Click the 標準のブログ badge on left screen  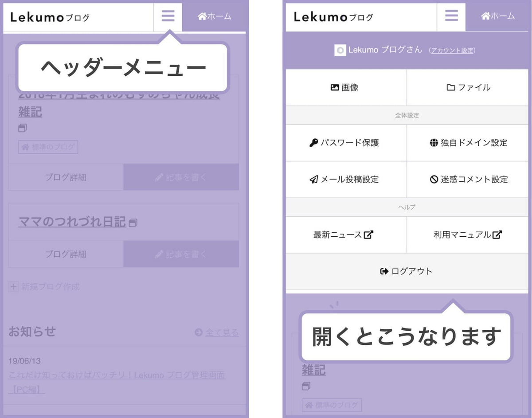click(48, 147)
